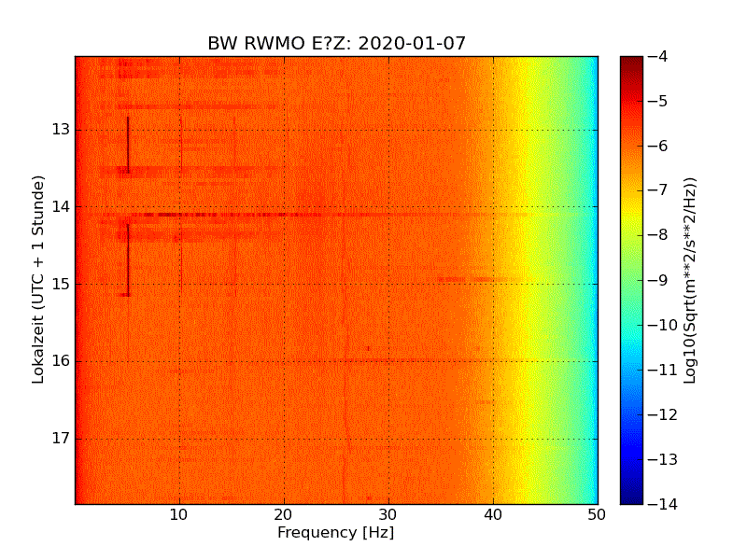Screen dimensions: 747x560
Task: Click the colorbar tick label −14
Action: point(663,504)
